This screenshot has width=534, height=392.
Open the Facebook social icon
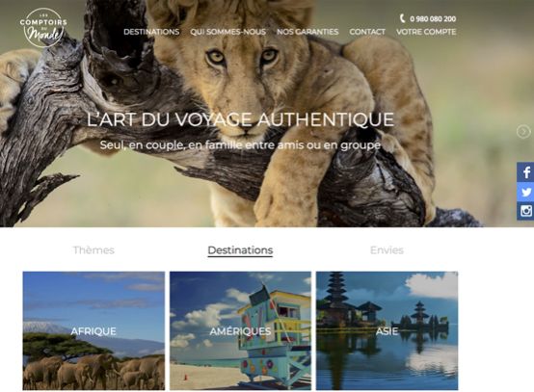coord(525,172)
